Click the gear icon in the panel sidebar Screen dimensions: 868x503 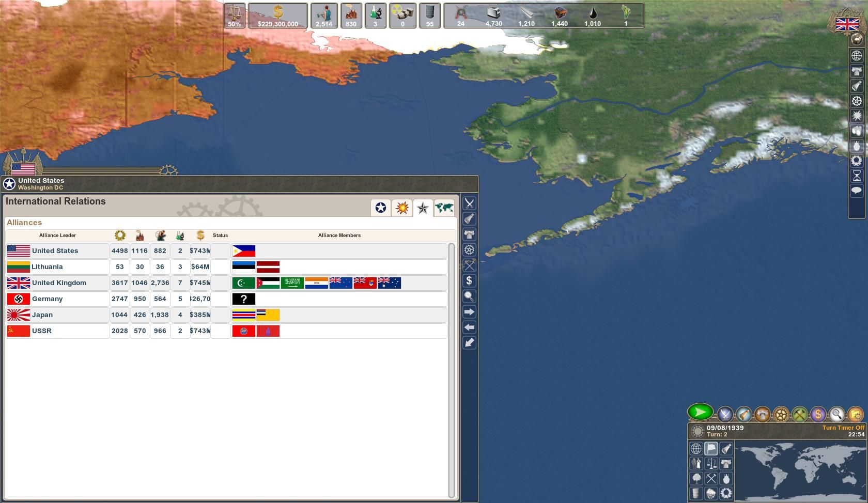469,250
